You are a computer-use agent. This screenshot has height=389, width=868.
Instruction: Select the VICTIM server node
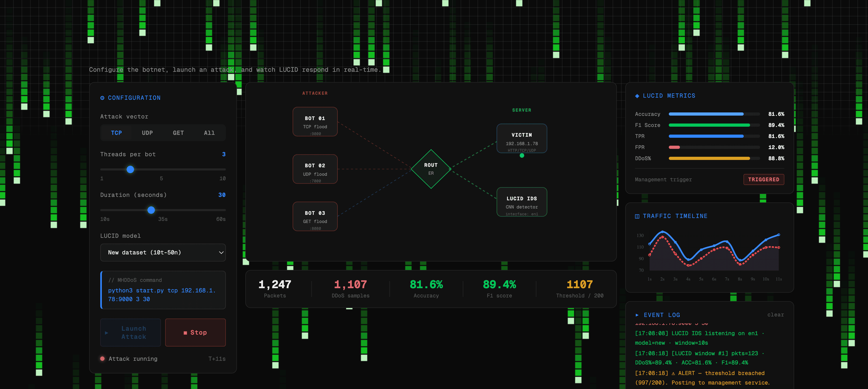(x=522, y=138)
